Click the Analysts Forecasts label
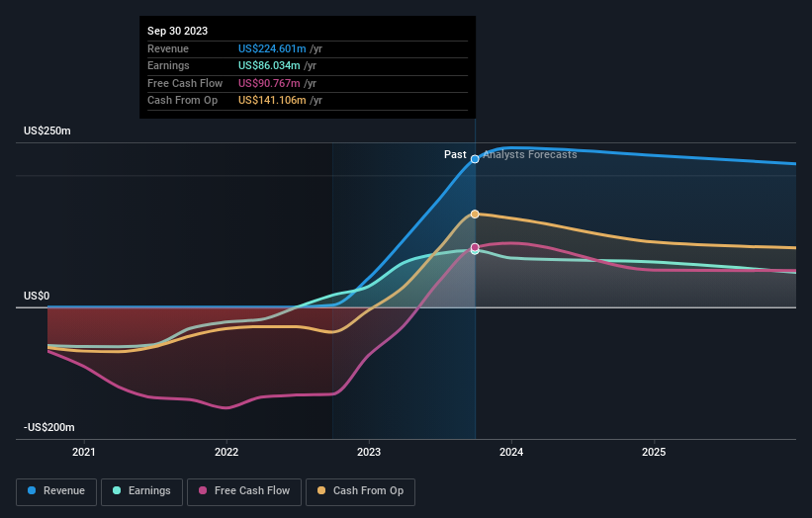Viewport: 812px width, 518px height. (x=530, y=155)
